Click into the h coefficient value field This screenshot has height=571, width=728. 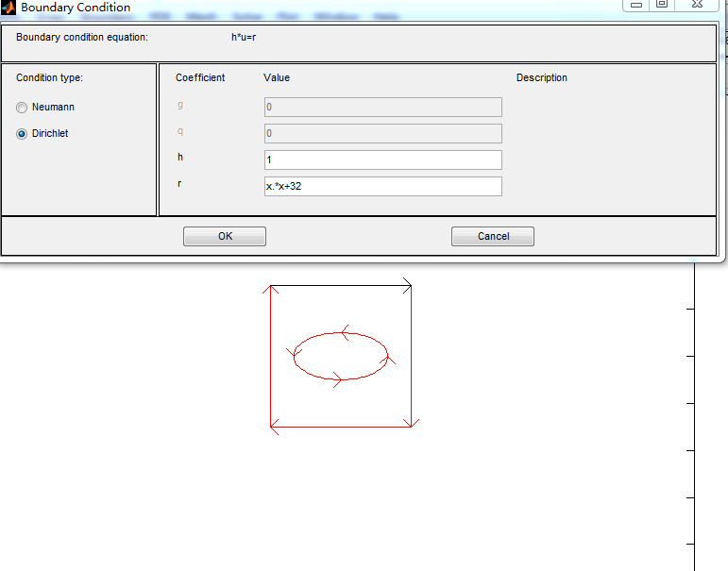click(x=383, y=160)
